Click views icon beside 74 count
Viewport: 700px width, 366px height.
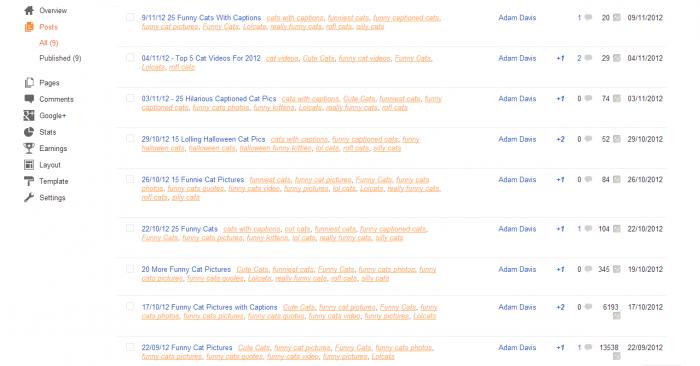617,98
